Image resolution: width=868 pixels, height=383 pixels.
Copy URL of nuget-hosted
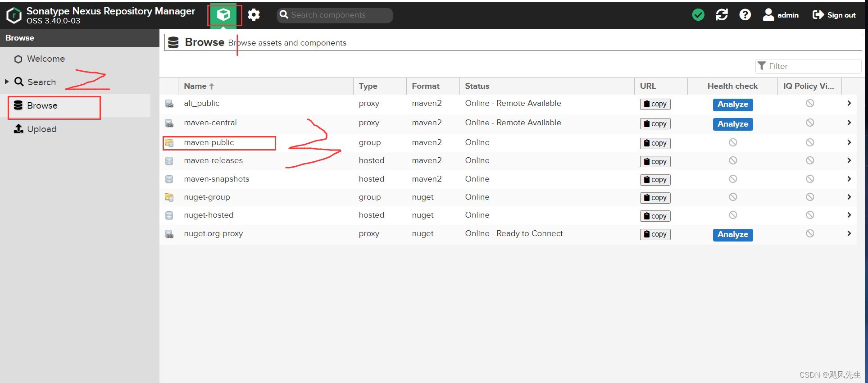(655, 216)
